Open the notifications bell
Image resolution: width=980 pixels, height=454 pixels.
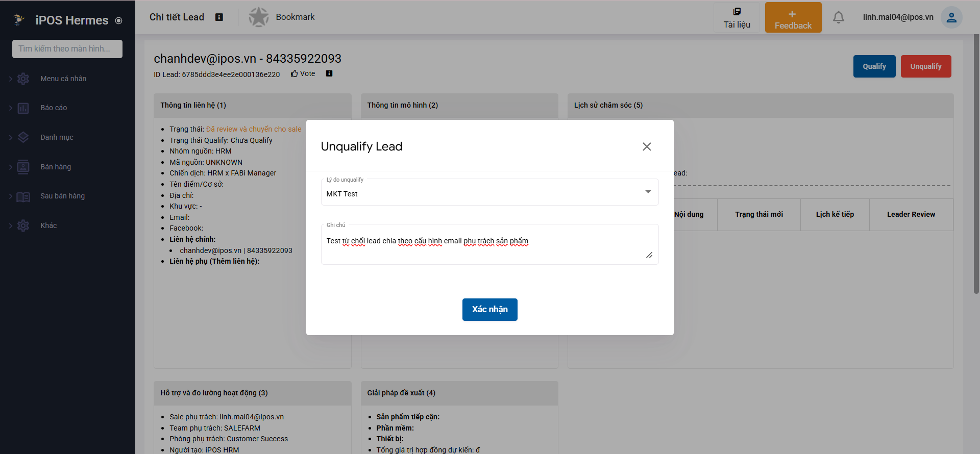click(839, 17)
